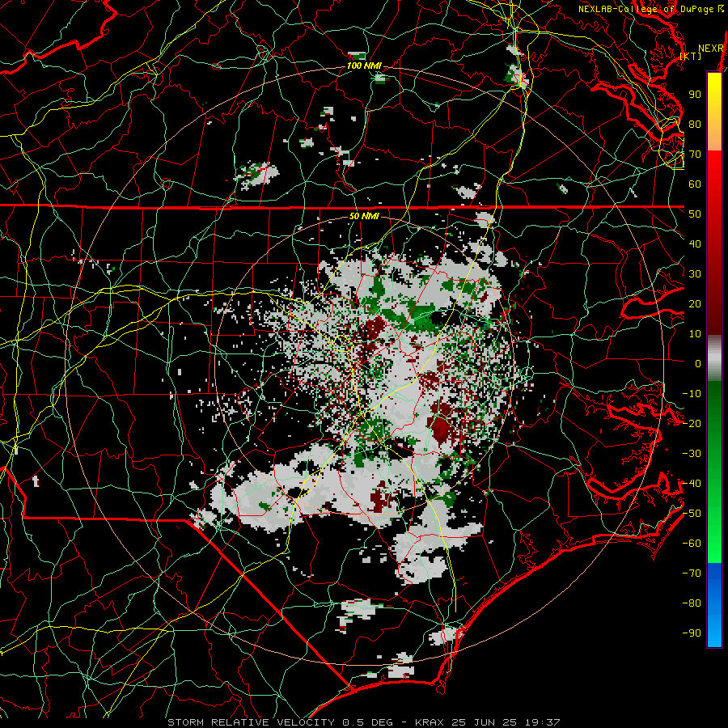Select the -70 value on velocity scale
The width and height of the screenshot is (728, 728).
tap(692, 574)
